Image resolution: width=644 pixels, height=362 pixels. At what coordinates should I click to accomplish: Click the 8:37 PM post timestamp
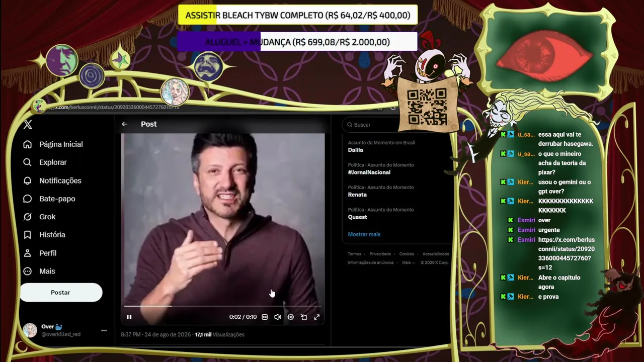point(155,335)
